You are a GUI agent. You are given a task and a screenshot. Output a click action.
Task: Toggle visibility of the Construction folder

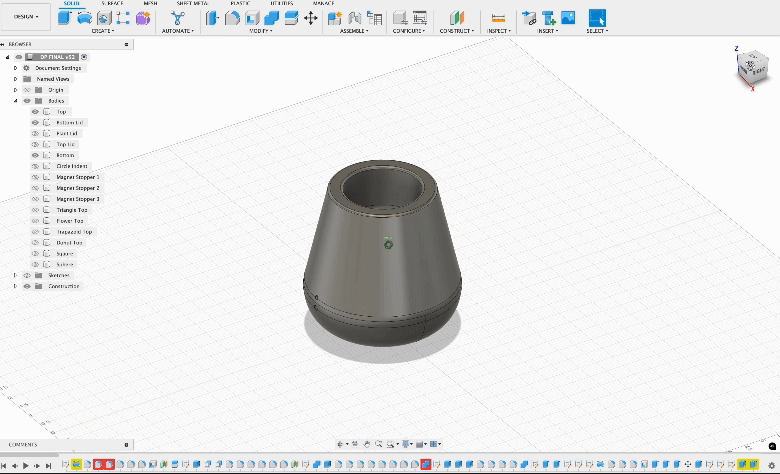[x=27, y=286]
